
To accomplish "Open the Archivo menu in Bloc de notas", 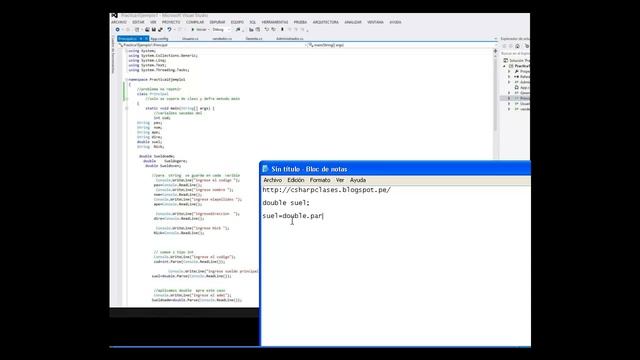I will pyautogui.click(x=272, y=180).
